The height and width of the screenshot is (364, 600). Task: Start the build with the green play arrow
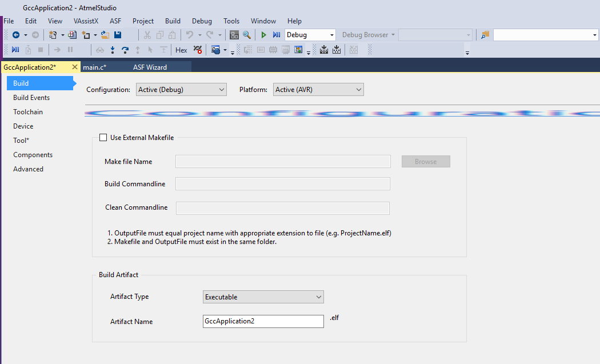pos(263,35)
